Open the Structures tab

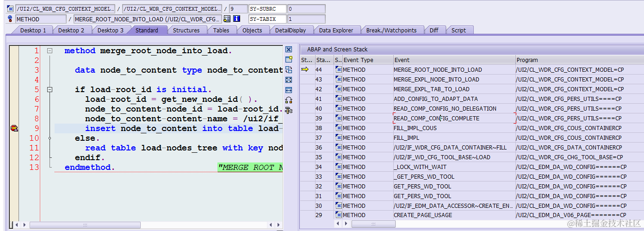[x=186, y=31]
